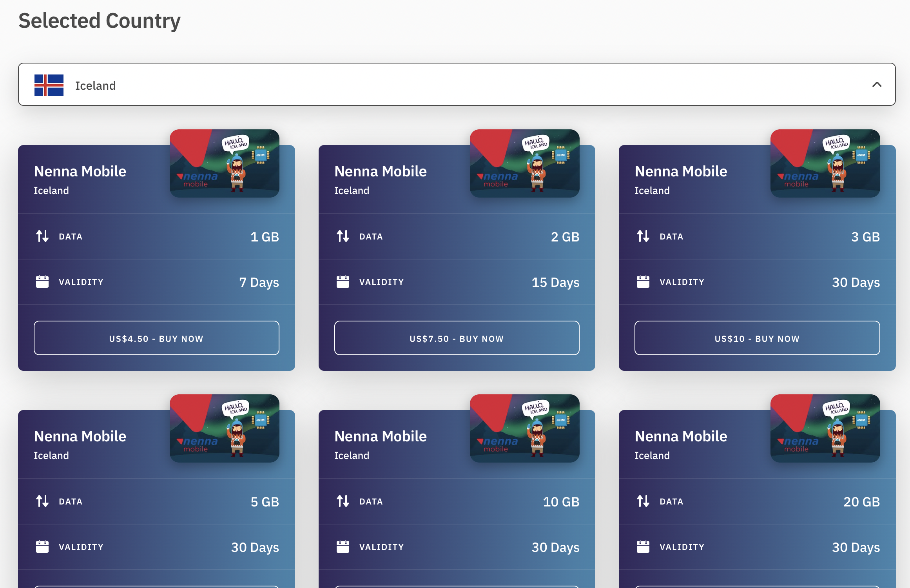910x588 pixels.
Task: Buy the 3 GB plan for US$10
Action: pos(757,338)
